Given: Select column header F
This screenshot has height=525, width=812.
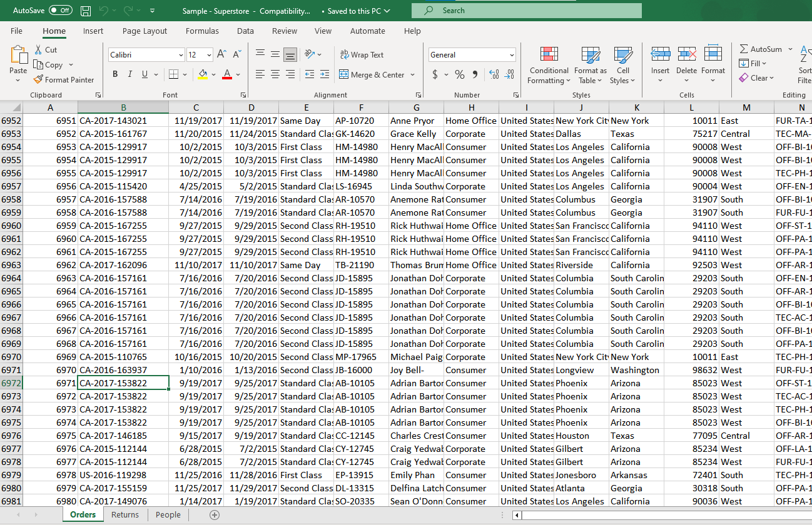Looking at the screenshot, I should click(x=361, y=107).
